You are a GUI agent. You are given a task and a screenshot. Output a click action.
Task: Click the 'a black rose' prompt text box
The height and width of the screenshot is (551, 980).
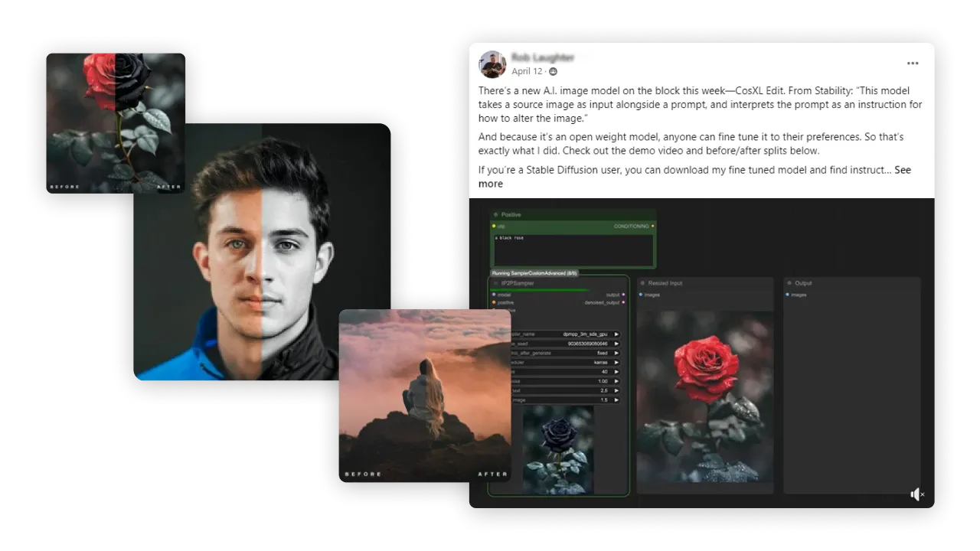pyautogui.click(x=573, y=250)
